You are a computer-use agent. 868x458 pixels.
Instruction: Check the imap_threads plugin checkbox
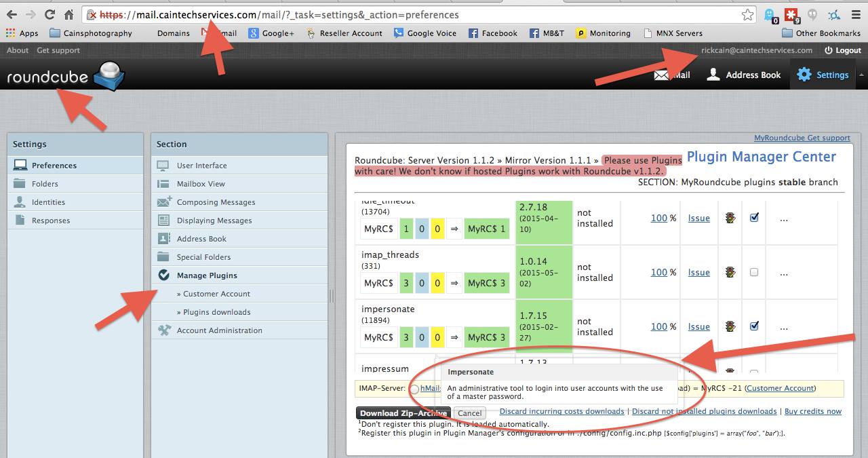[754, 272]
